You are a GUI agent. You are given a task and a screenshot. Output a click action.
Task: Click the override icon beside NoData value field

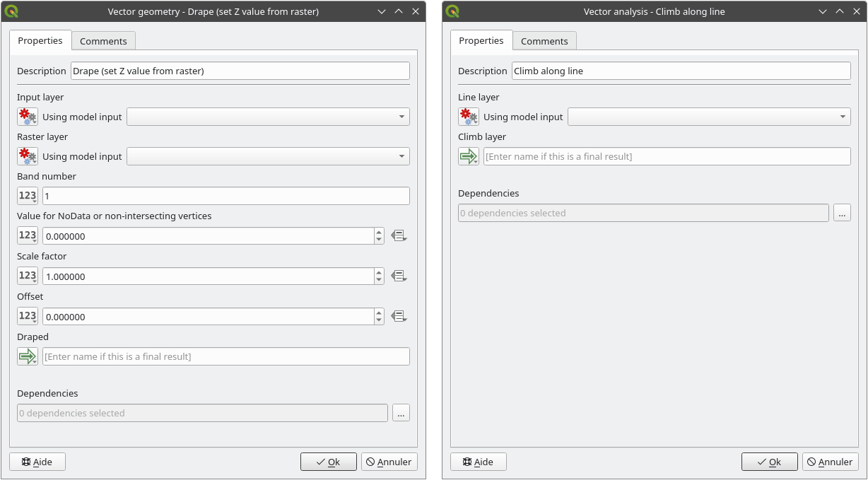click(399, 235)
